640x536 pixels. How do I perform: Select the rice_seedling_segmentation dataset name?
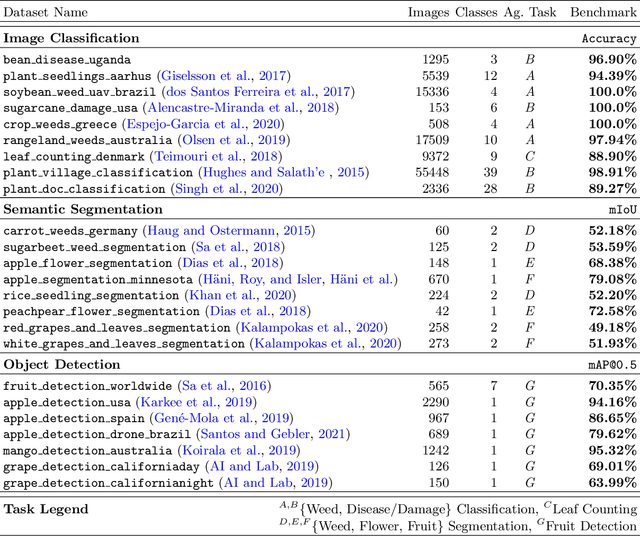pyautogui.click(x=91, y=296)
